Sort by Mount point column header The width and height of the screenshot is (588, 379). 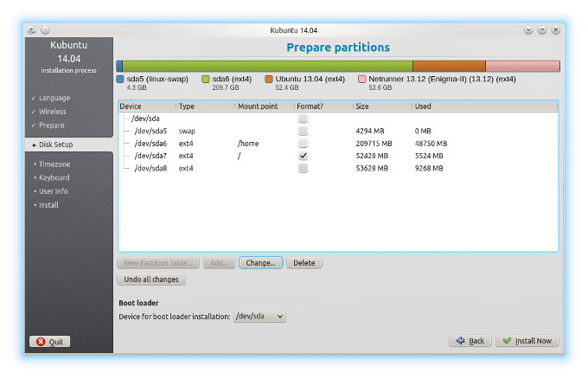tap(264, 106)
